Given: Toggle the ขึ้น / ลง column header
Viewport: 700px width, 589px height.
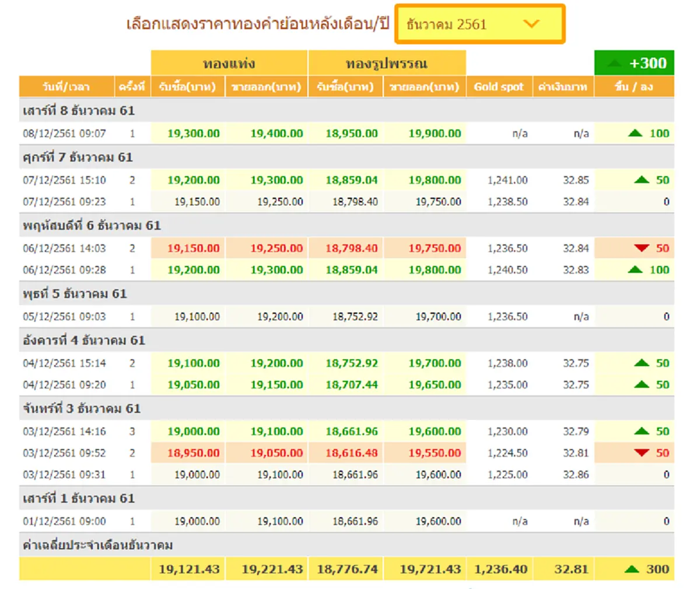Looking at the screenshot, I should [x=633, y=86].
